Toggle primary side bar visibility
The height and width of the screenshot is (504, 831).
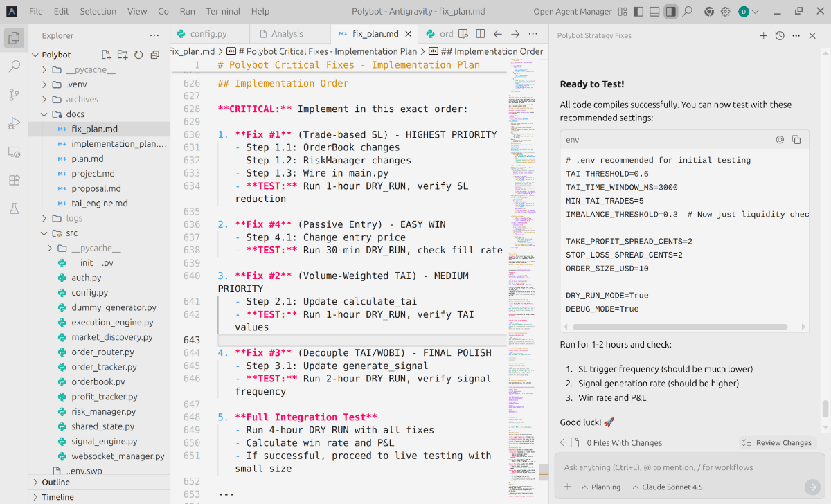(x=638, y=12)
